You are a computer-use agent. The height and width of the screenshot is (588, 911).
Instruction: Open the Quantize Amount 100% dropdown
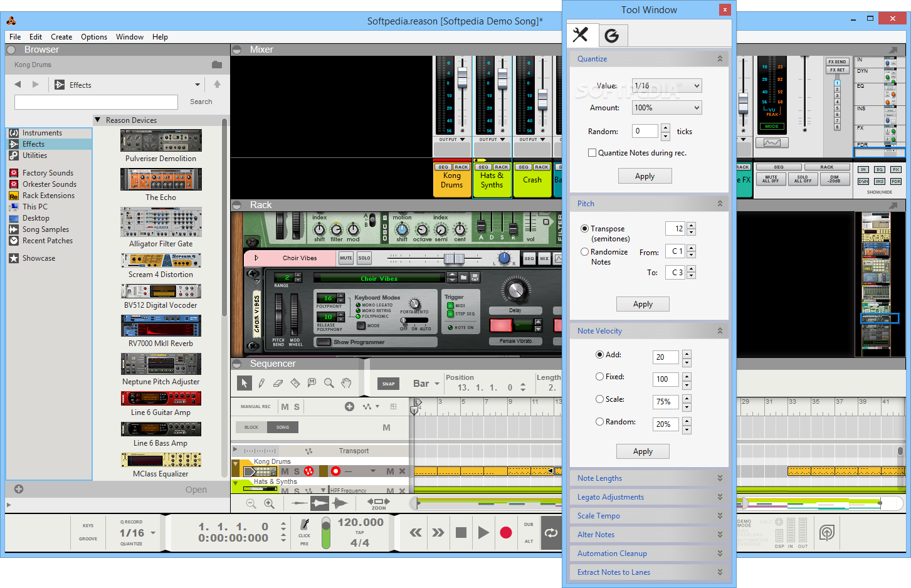tap(666, 108)
